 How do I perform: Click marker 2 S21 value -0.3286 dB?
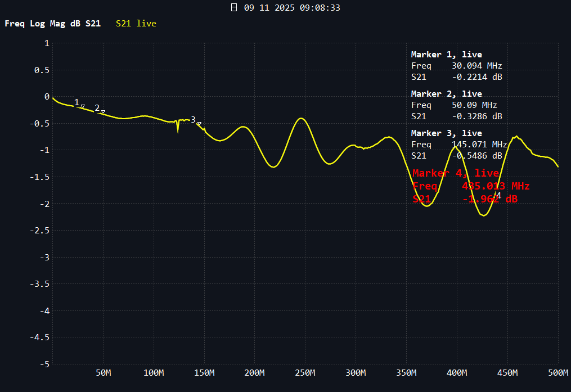point(477,116)
